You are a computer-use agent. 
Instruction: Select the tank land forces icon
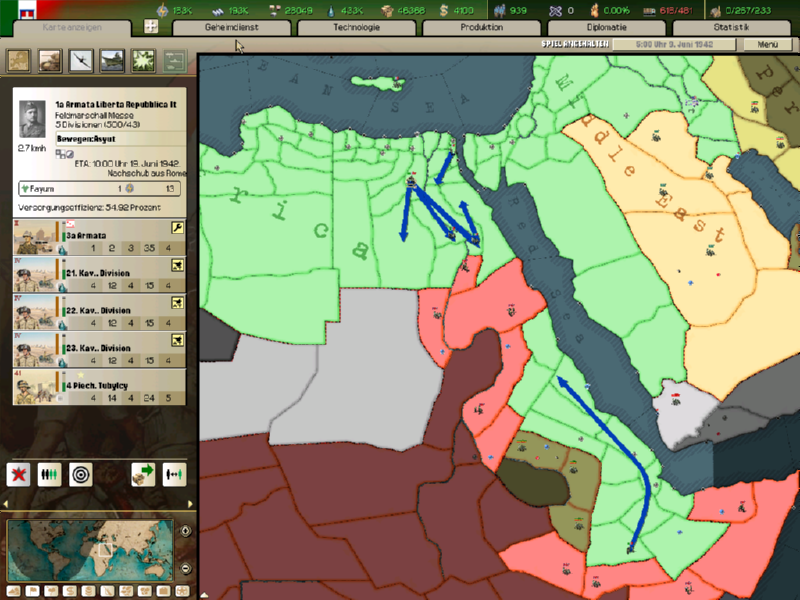click(49, 61)
